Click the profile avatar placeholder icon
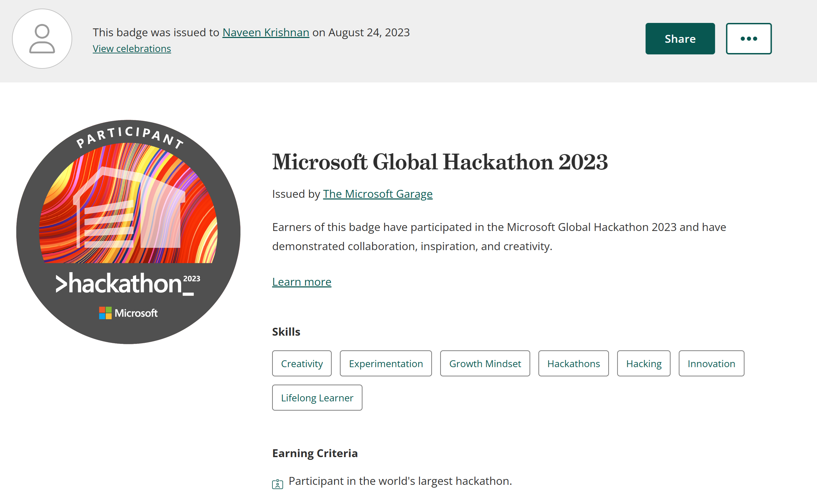Image resolution: width=817 pixels, height=504 pixels. 42,39
